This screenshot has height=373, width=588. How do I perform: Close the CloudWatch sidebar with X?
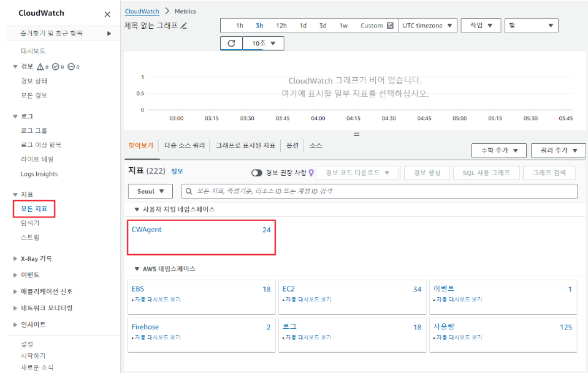click(107, 14)
